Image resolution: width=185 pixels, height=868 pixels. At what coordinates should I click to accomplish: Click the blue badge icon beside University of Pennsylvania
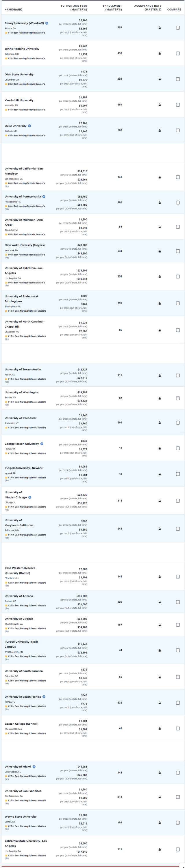point(44,196)
